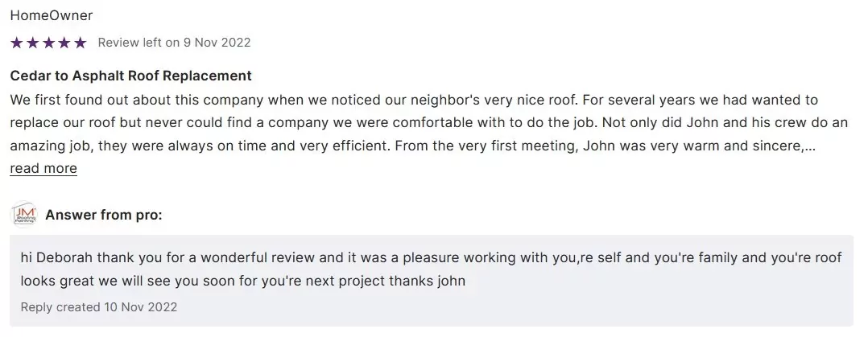868x337 pixels.
Task: Click the HomeOwner reviewer name
Action: (x=51, y=15)
